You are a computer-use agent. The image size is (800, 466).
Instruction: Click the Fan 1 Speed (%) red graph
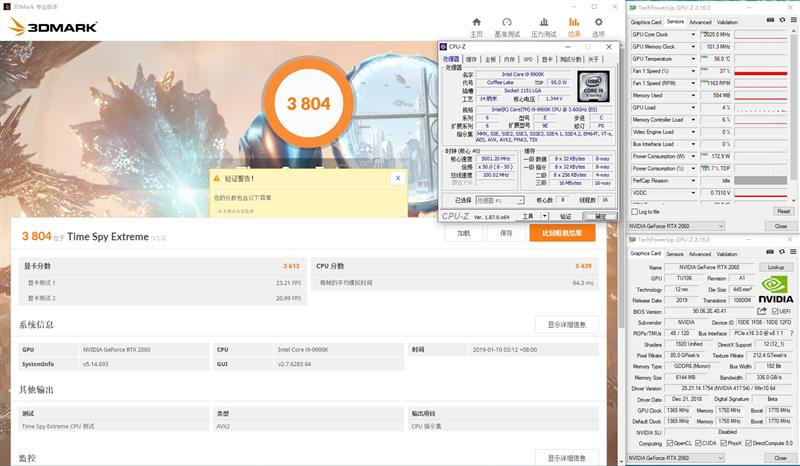pyautogui.click(x=760, y=71)
